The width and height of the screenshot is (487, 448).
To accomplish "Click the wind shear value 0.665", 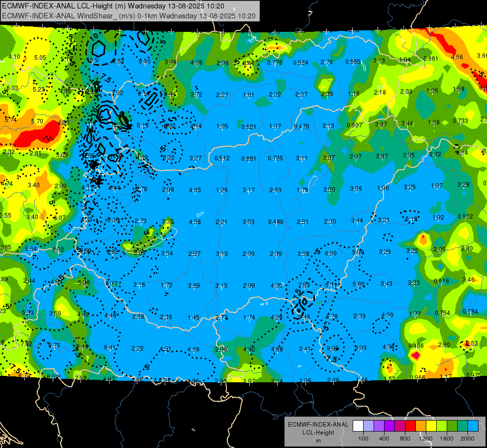I will (x=353, y=62).
